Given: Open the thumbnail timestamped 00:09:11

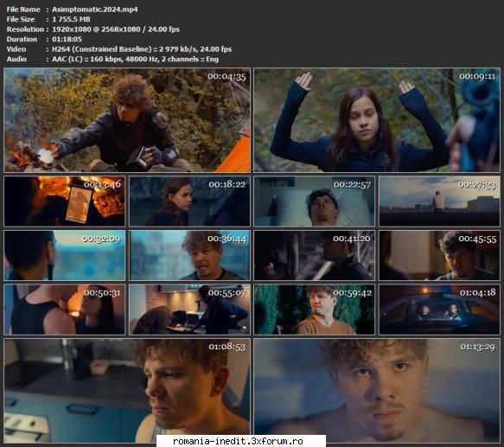Looking at the screenshot, I should click(x=377, y=120).
